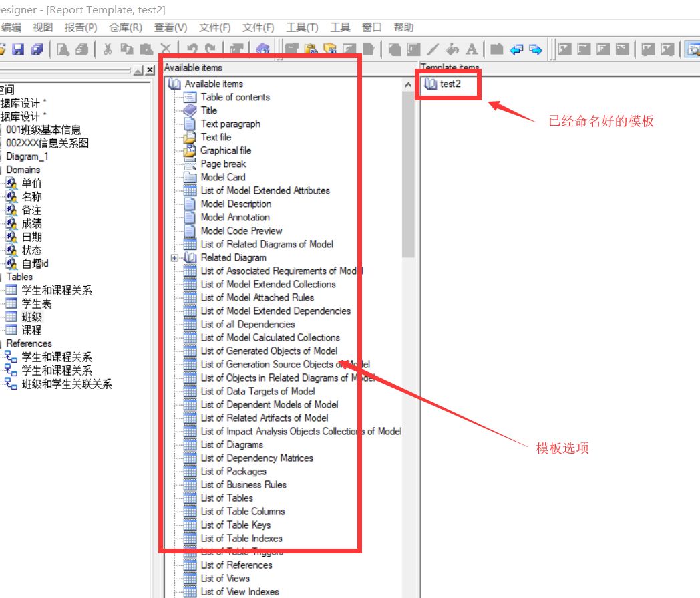Select the Model Annotation item
Viewport: 700px width, 598px height.
point(235,218)
